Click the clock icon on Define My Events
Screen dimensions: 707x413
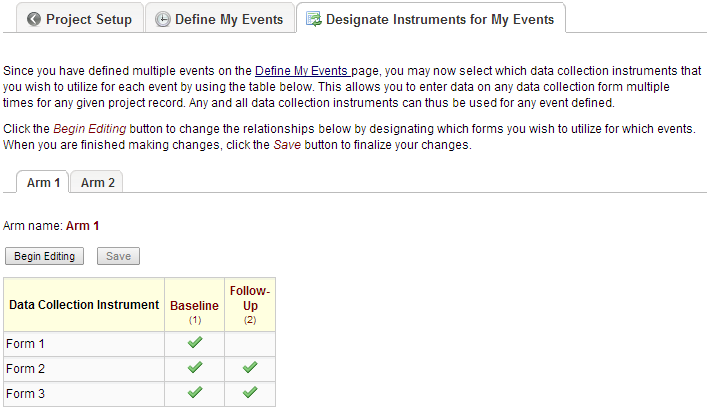tap(163, 19)
